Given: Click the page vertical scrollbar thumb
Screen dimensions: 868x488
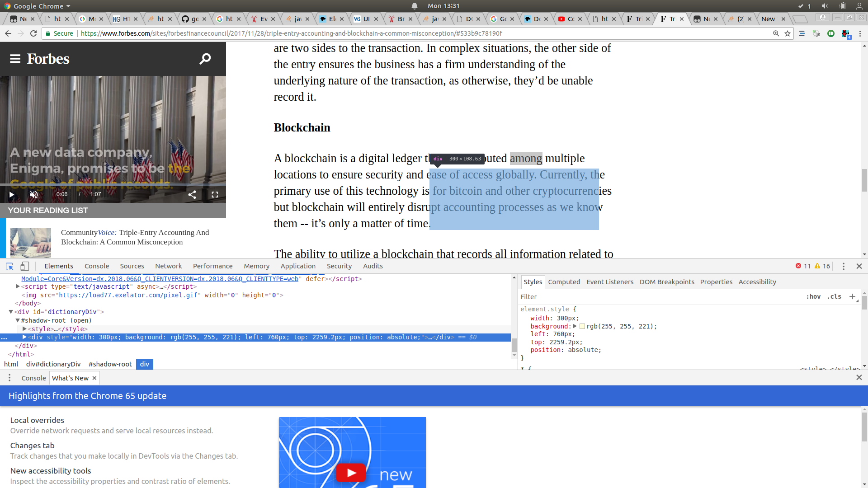Looking at the screenshot, I should click(864, 180).
